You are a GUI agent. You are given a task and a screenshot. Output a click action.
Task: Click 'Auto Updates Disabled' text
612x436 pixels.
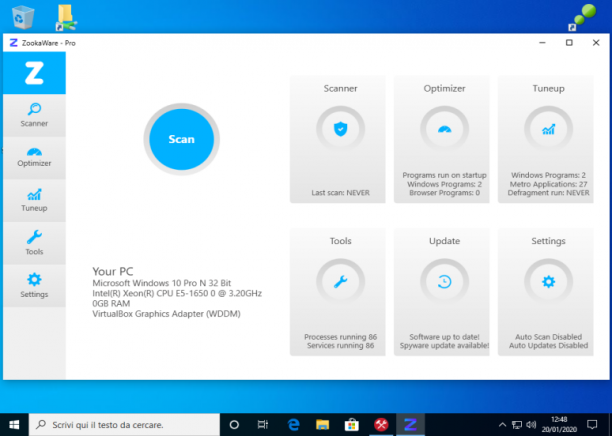click(548, 345)
